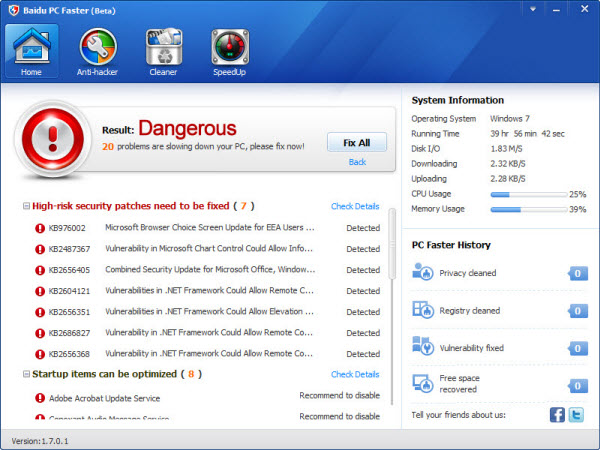Click the CPU Usage progress bar
The image size is (600, 450).
[x=528, y=194]
